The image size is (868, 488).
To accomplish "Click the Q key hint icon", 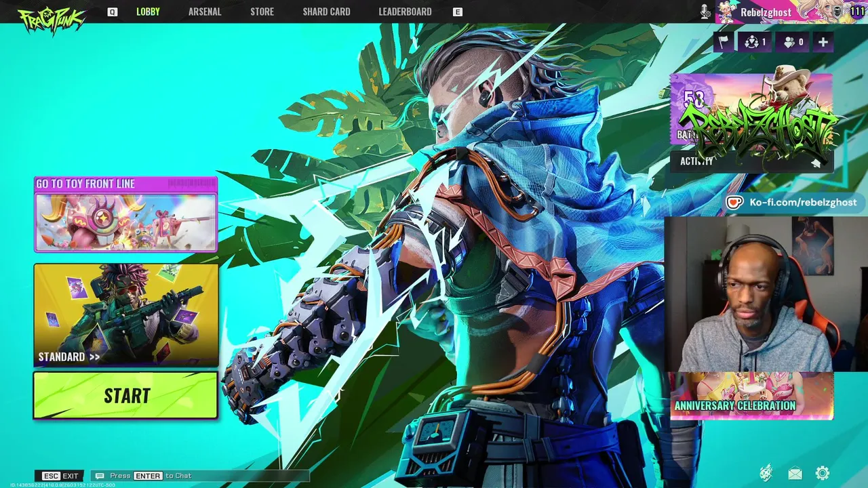I will pos(112,12).
